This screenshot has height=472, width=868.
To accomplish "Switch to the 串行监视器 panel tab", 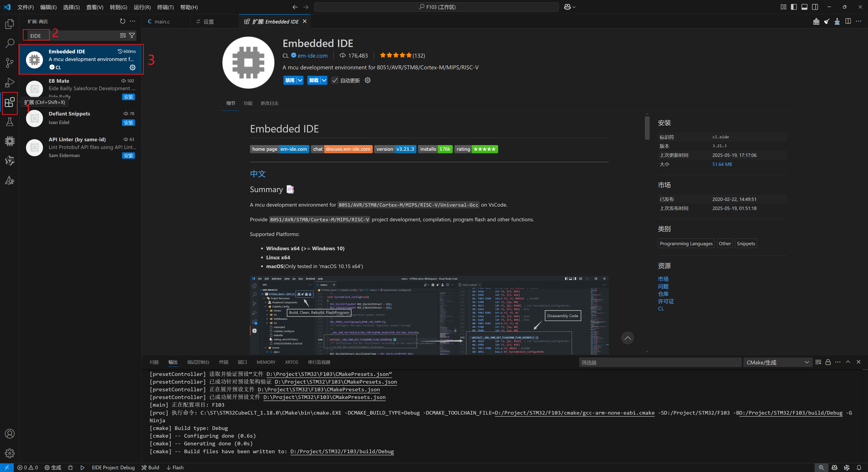I will (x=319, y=362).
